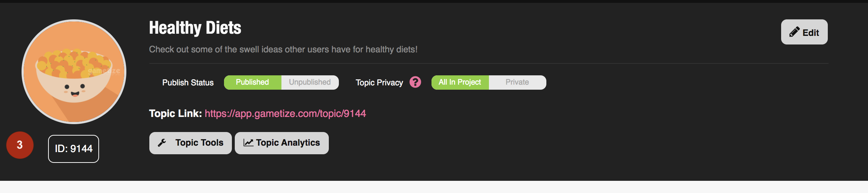Open Topic Analytics
This screenshot has height=193, width=868.
(x=282, y=143)
